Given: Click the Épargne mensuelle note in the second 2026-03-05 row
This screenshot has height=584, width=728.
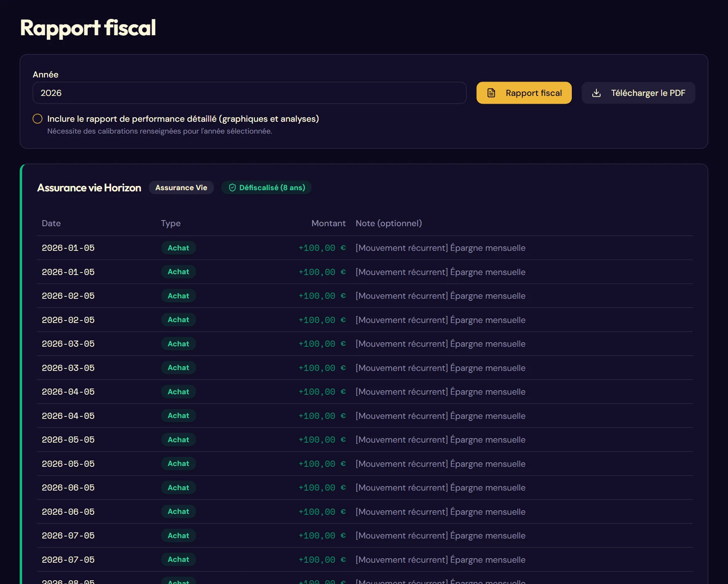Looking at the screenshot, I should [441, 368].
